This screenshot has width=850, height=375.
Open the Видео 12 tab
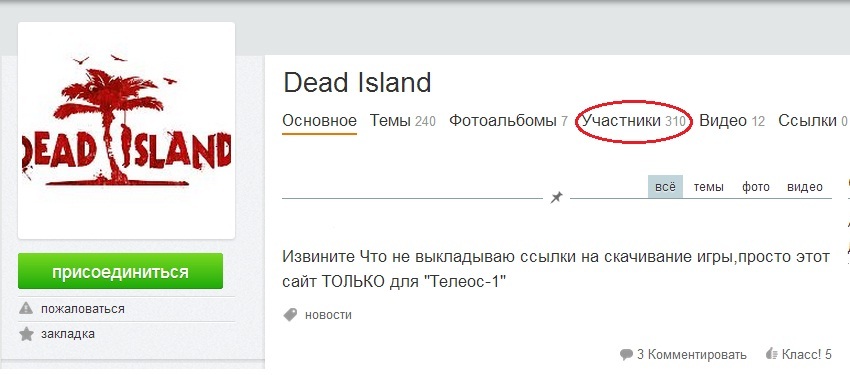(732, 121)
